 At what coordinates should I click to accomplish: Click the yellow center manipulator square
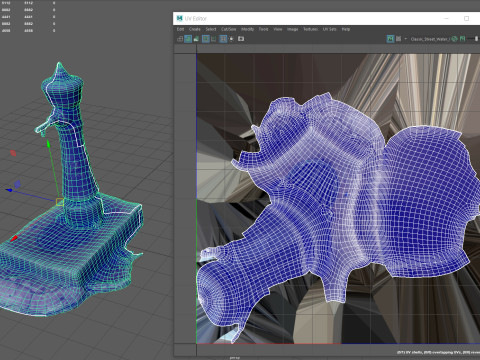point(60,202)
